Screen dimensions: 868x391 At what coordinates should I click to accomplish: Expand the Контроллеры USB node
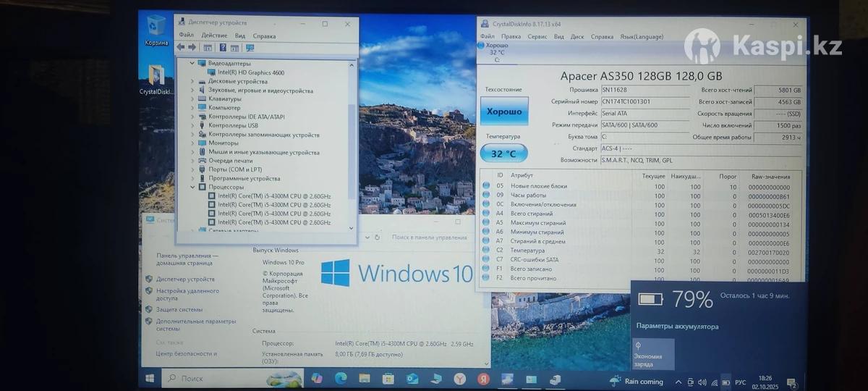[192, 125]
